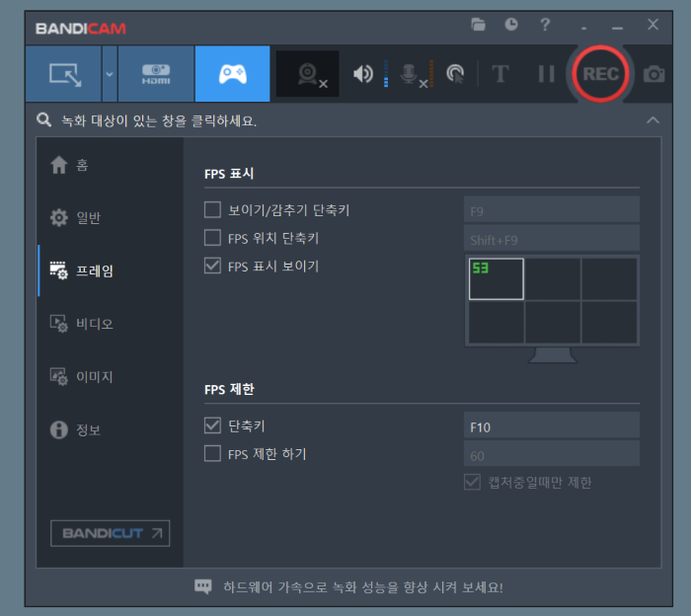Toggle speaker sound recording icon
691x616 pixels.
[363, 74]
